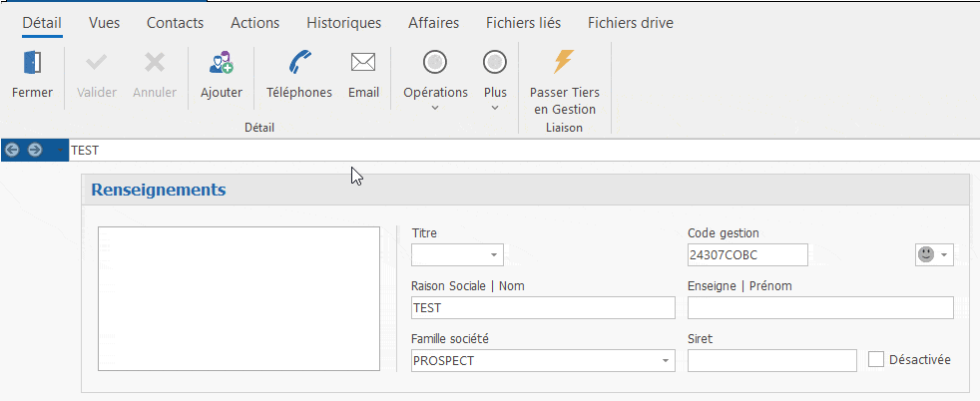Open the Historiques tab
Screen dimensions: 980x401
[343, 22]
